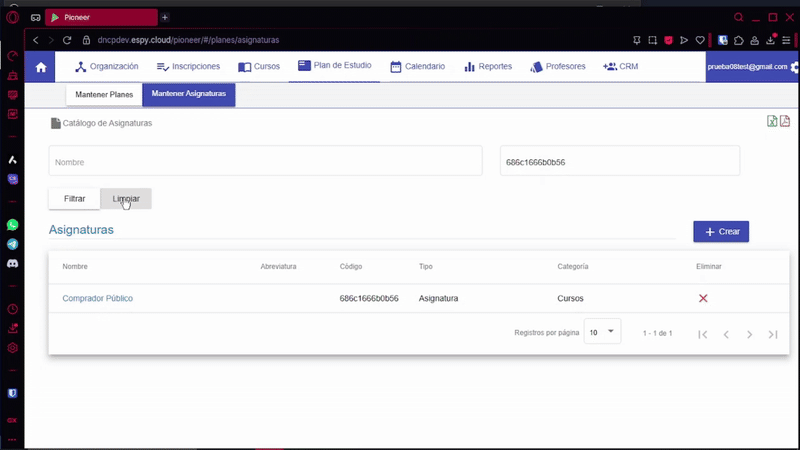This screenshot has height=450, width=800.
Task: Click the settings gear beside user email
Action: pyautogui.click(x=794, y=67)
